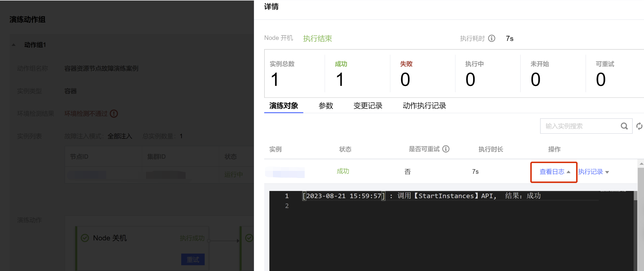
Task: Open the 变更记录 tab
Action: (368, 106)
